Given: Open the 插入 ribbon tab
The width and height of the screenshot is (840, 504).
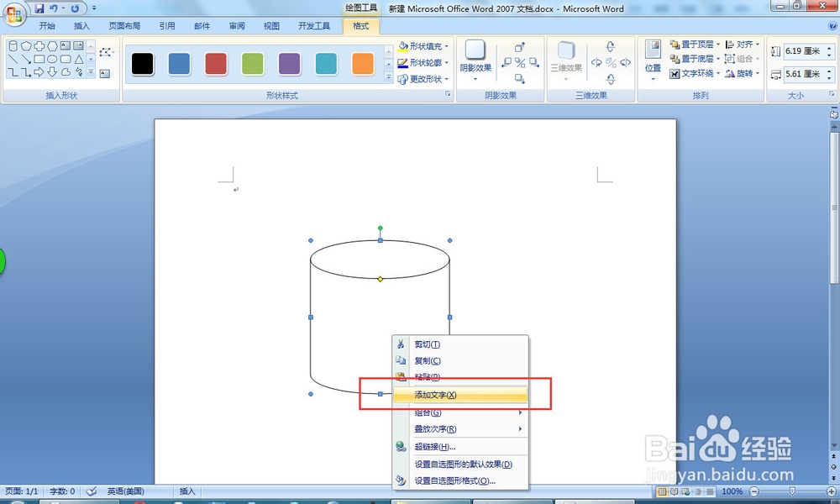Looking at the screenshot, I should coord(82,26).
